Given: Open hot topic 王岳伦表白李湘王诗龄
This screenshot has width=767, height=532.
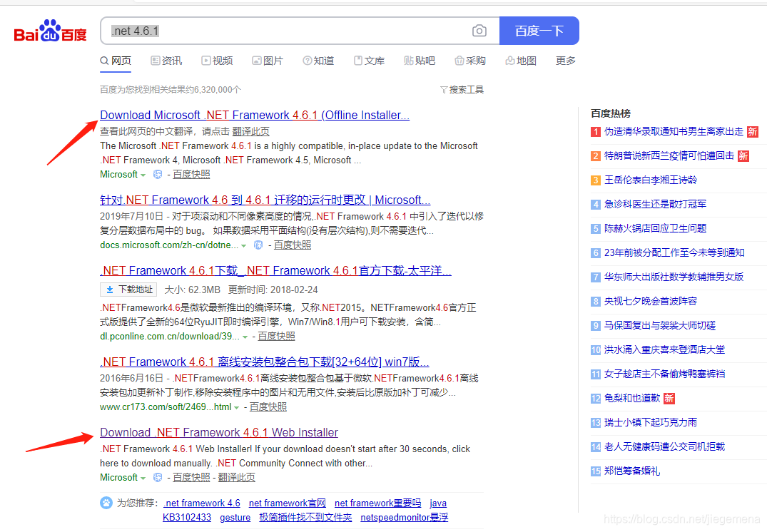Looking at the screenshot, I should [x=651, y=180].
